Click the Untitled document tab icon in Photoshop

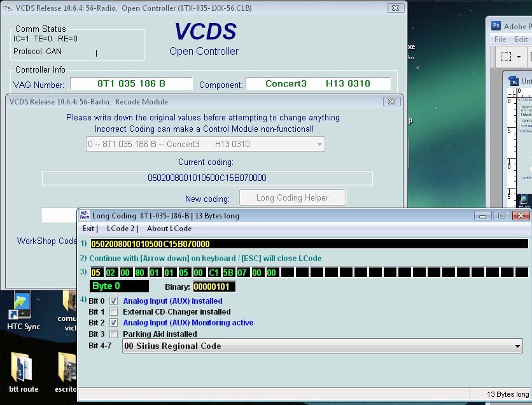point(514,81)
